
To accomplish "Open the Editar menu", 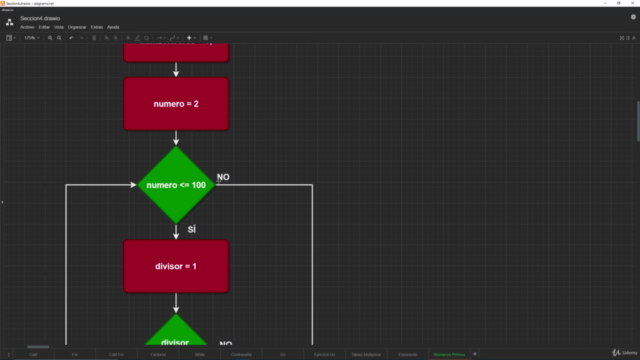I will [x=44, y=27].
